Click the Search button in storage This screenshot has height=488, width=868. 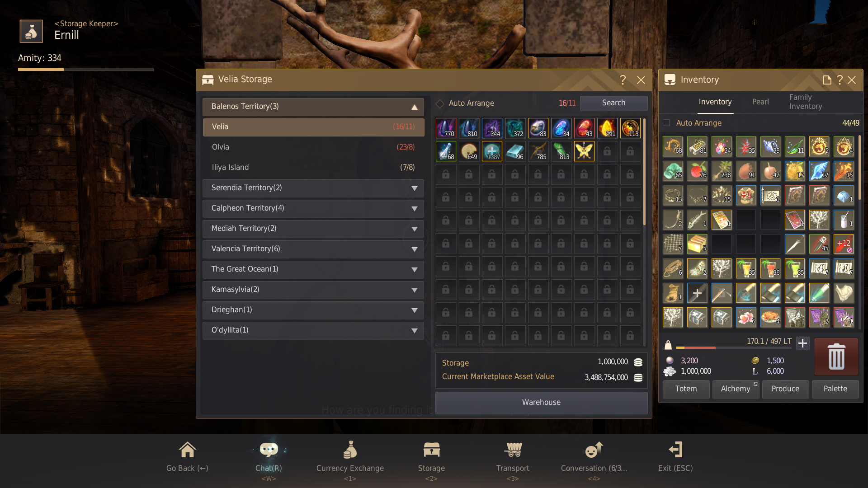(x=613, y=103)
